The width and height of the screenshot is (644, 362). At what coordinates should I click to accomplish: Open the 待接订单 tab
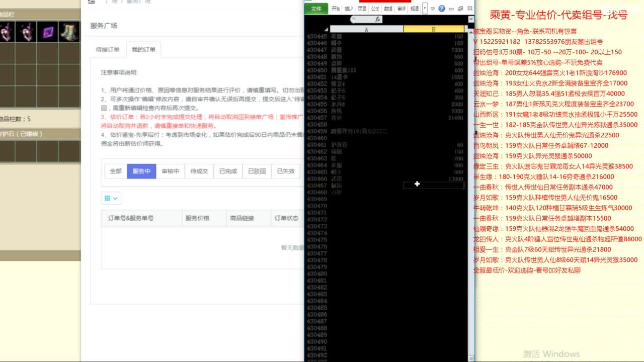click(x=108, y=50)
